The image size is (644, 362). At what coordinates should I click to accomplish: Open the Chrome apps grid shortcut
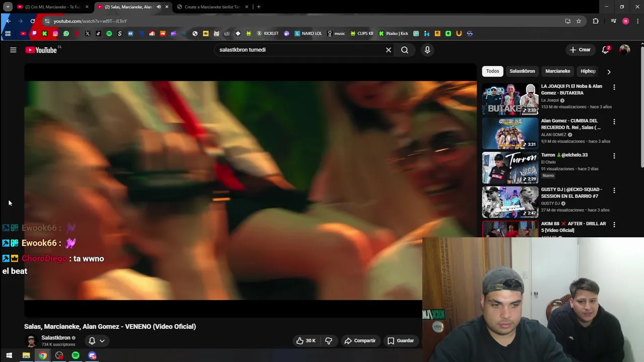tap(8, 34)
